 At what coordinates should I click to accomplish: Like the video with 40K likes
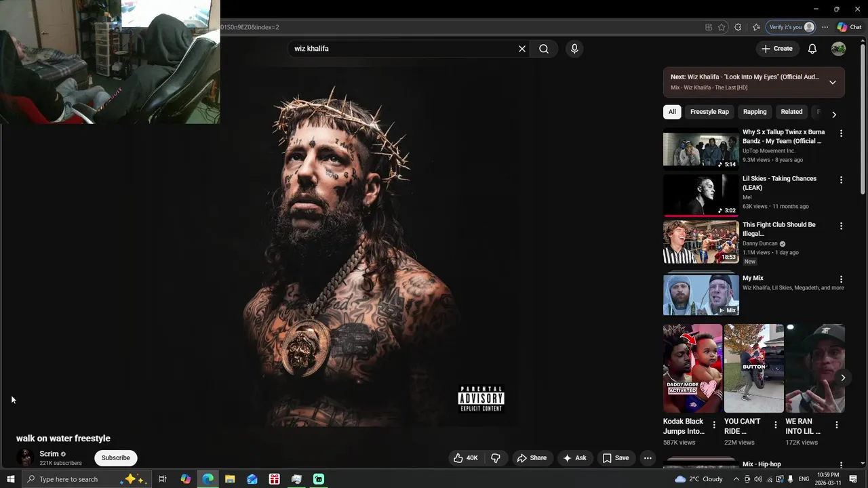pos(466,458)
